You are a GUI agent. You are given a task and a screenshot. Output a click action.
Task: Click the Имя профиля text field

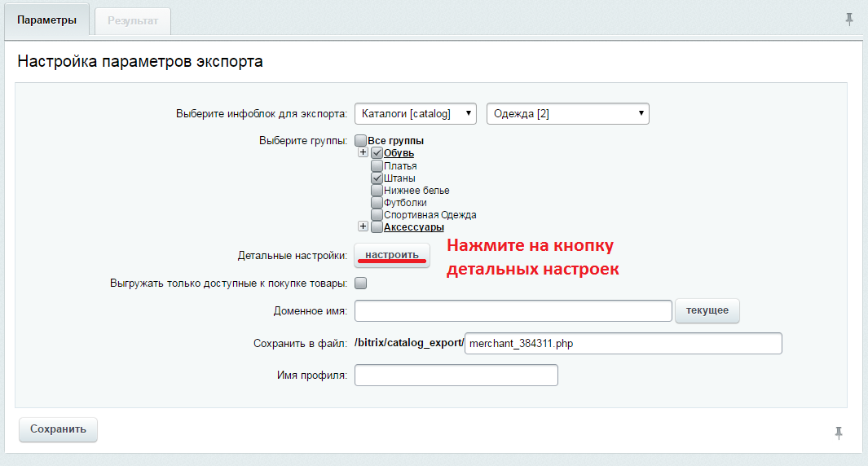456,375
